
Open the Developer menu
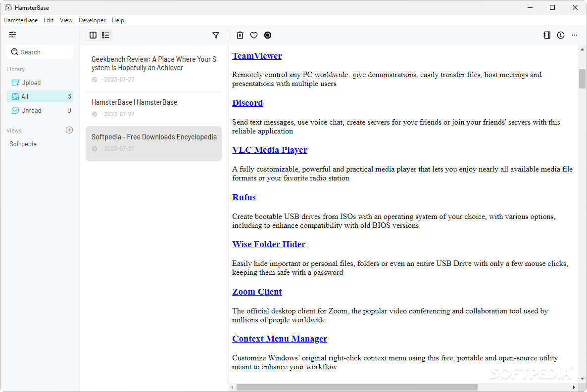92,20
